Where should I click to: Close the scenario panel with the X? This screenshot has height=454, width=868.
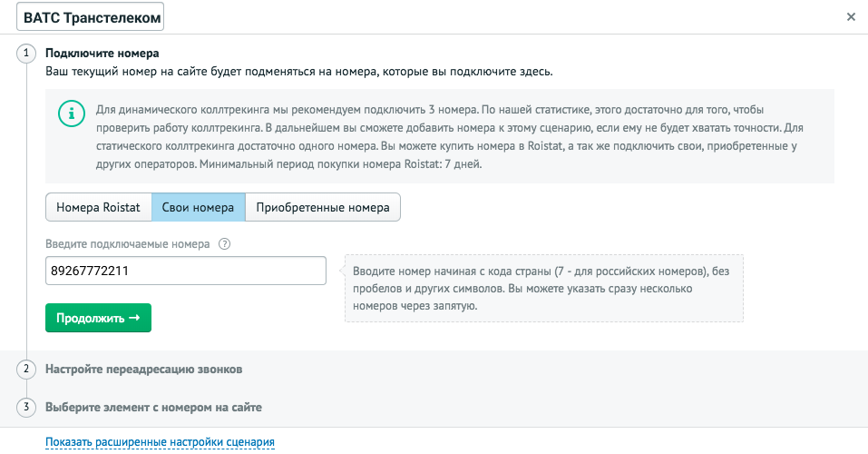pyautogui.click(x=850, y=17)
